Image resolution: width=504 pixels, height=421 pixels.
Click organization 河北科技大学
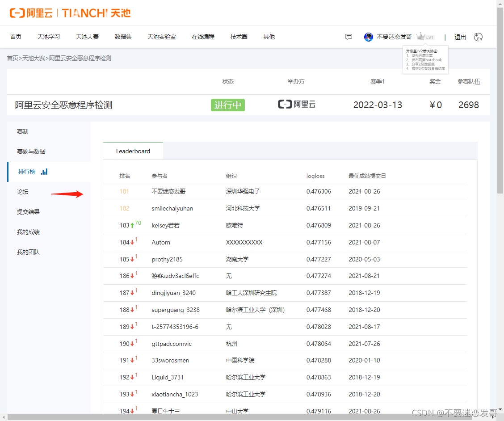[x=243, y=208]
